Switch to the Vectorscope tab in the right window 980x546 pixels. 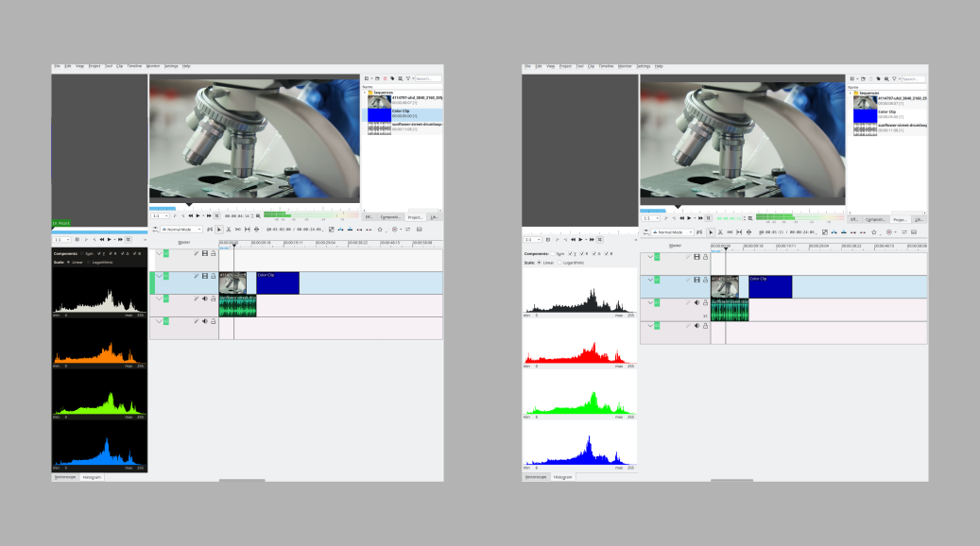point(536,477)
